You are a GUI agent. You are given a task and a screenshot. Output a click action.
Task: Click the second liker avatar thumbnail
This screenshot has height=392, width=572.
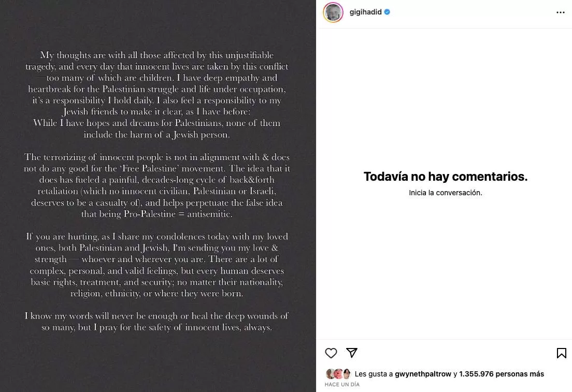[338, 374]
